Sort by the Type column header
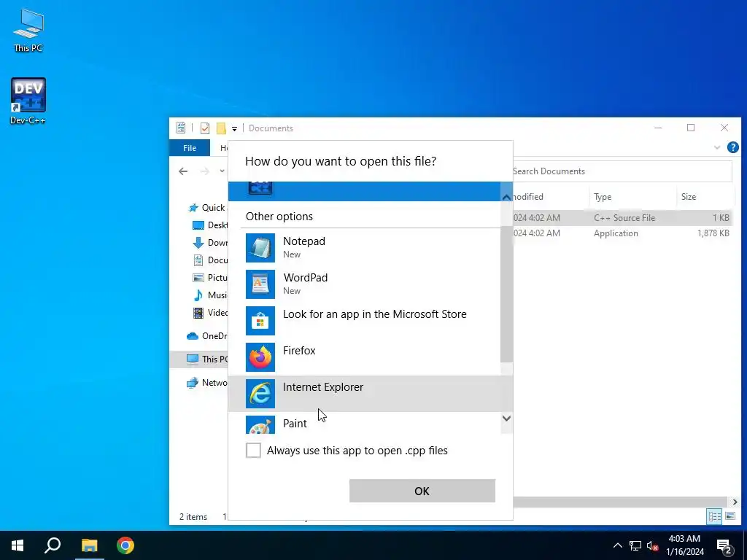747x560 pixels. click(632, 197)
